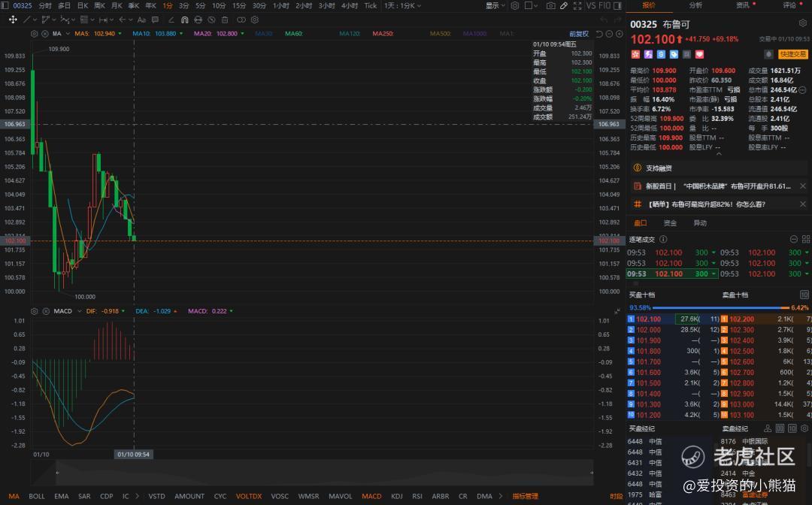Take a chart screenshot with camera icon
The image size is (812, 505).
[x=550, y=5]
